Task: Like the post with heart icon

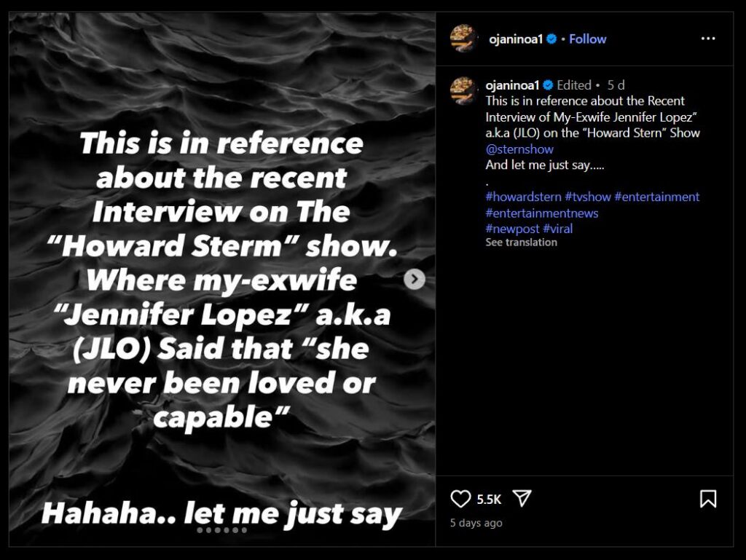Action: (460, 499)
